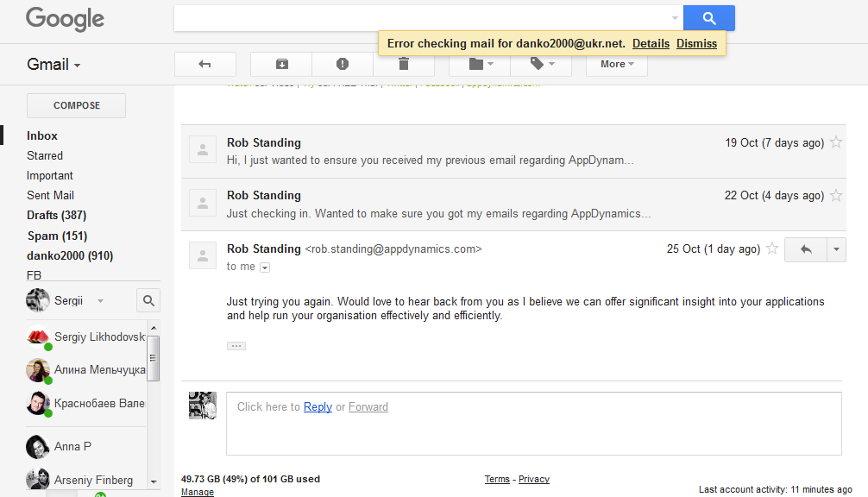
Task: Open the Spam (151) folder
Action: point(56,236)
